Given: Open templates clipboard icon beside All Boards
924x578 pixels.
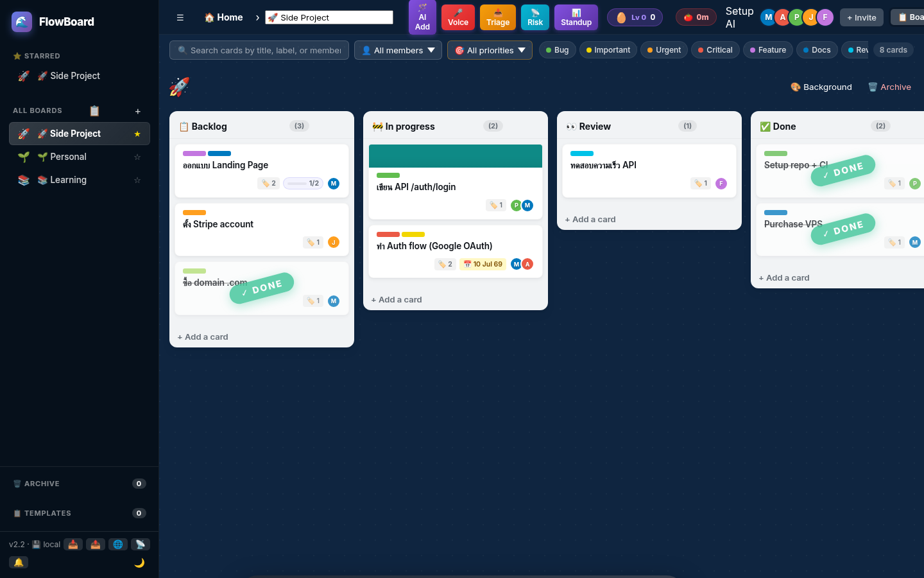Looking at the screenshot, I should [x=94, y=110].
